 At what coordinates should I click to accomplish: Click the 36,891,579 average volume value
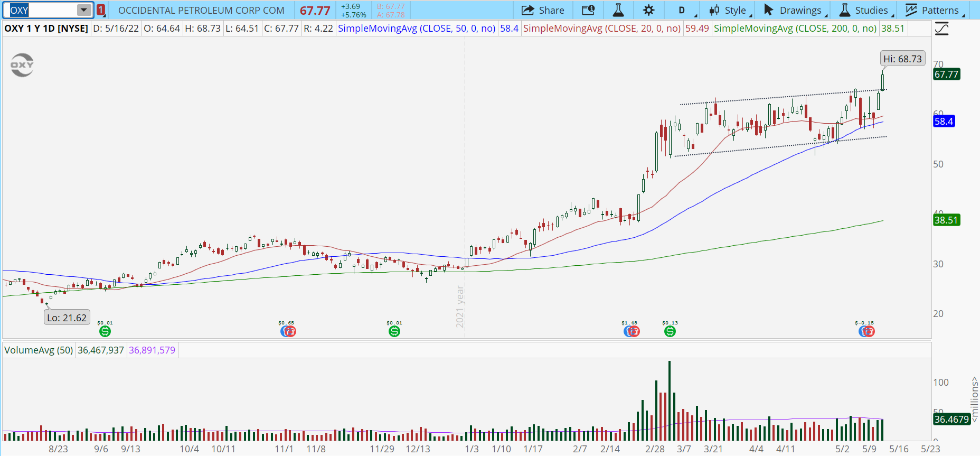tap(152, 350)
